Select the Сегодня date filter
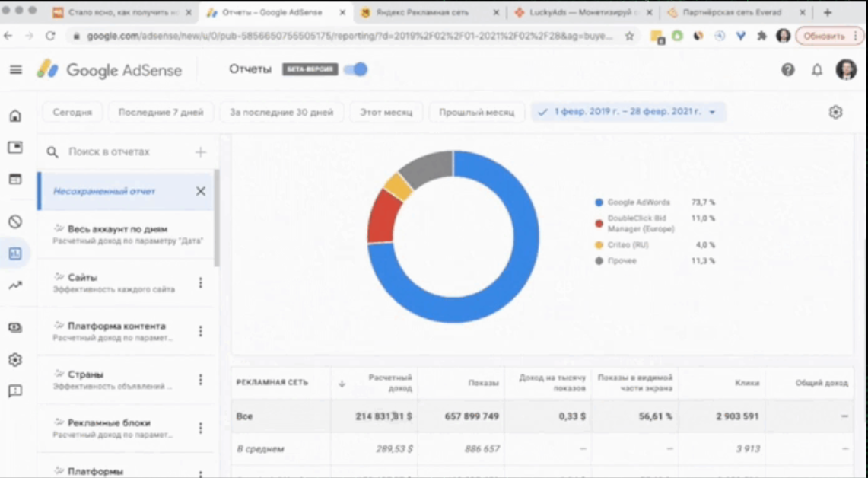 (x=72, y=112)
